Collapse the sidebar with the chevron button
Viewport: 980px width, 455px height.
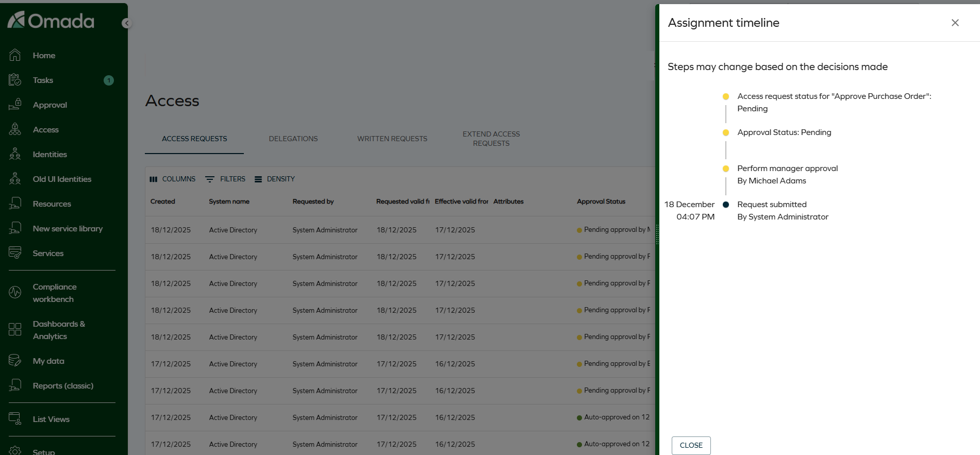tap(127, 23)
